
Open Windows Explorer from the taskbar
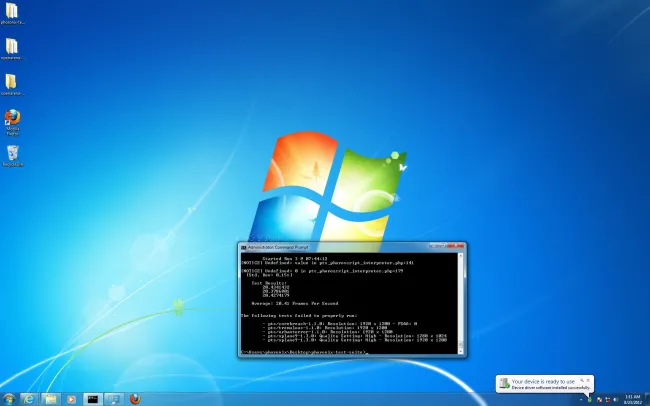coord(51,399)
